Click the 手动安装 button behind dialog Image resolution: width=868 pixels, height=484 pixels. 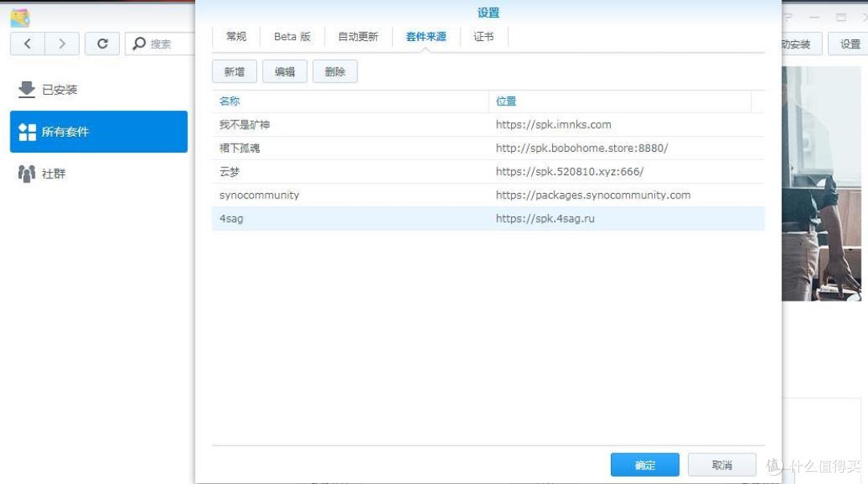click(801, 43)
